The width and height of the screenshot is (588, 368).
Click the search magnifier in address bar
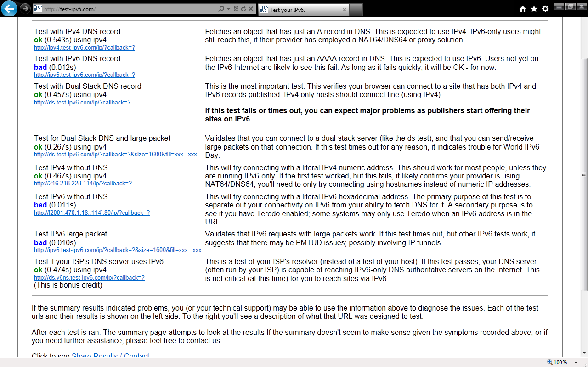click(x=221, y=9)
